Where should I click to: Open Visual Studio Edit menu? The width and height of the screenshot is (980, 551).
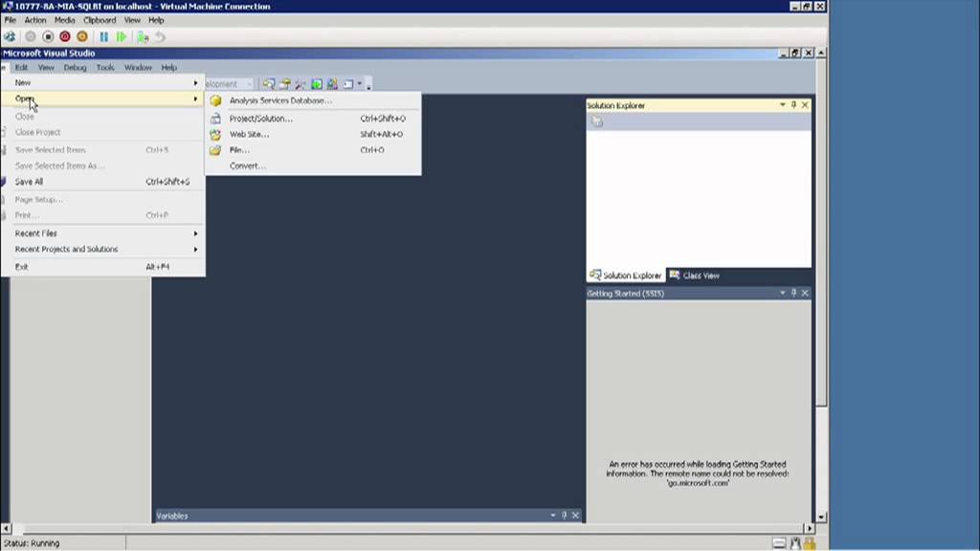21,68
